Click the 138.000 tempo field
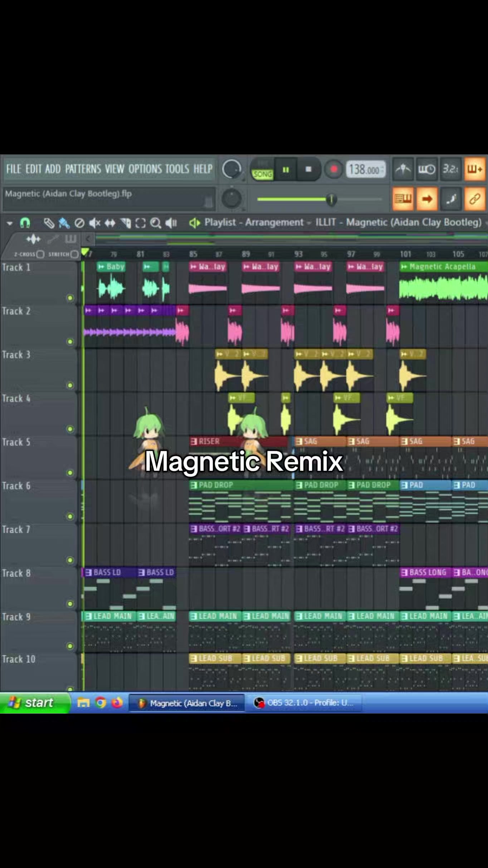 point(365,169)
